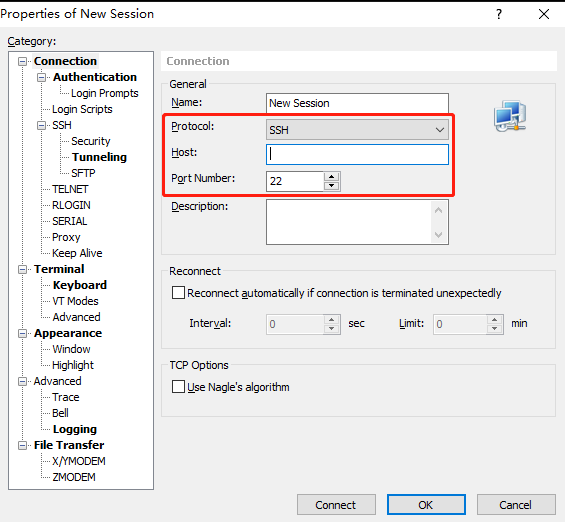
Task: Open the Proxy settings category
Action: 66,237
